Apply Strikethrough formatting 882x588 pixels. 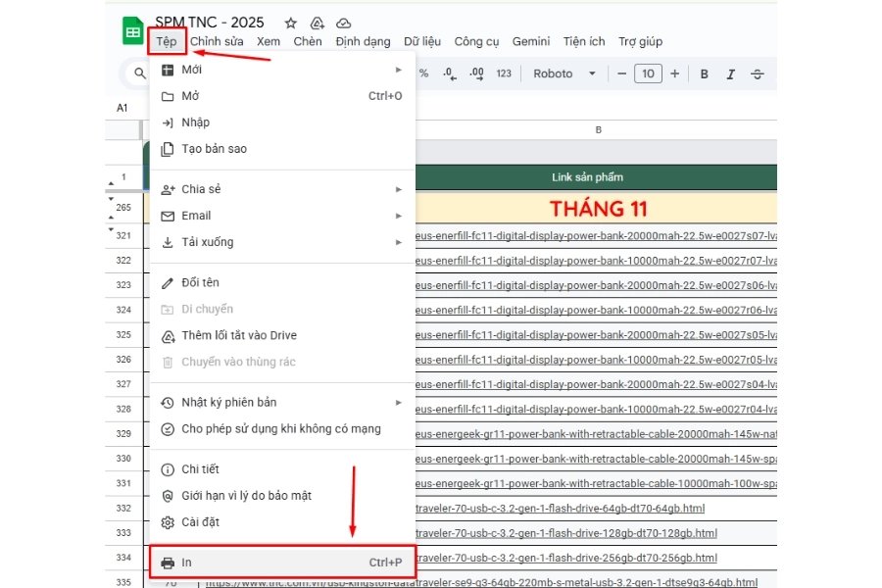(x=757, y=73)
